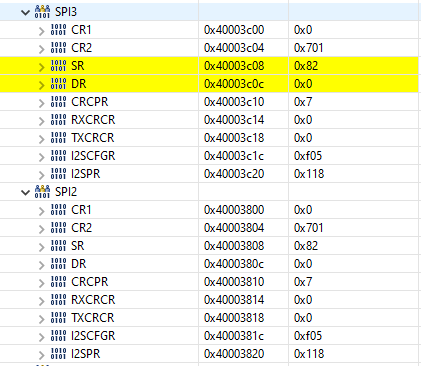Select the SPI2 tree node label
Viewport: 421px width, 366px height.
coord(66,192)
